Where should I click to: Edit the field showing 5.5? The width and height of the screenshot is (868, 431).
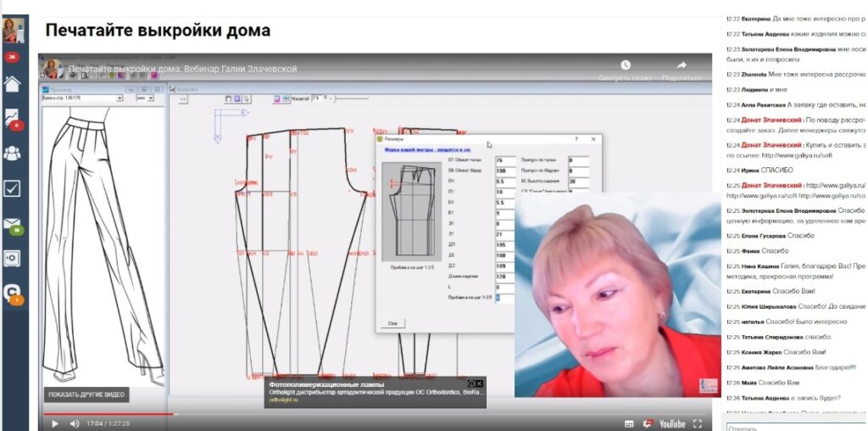[505, 203]
